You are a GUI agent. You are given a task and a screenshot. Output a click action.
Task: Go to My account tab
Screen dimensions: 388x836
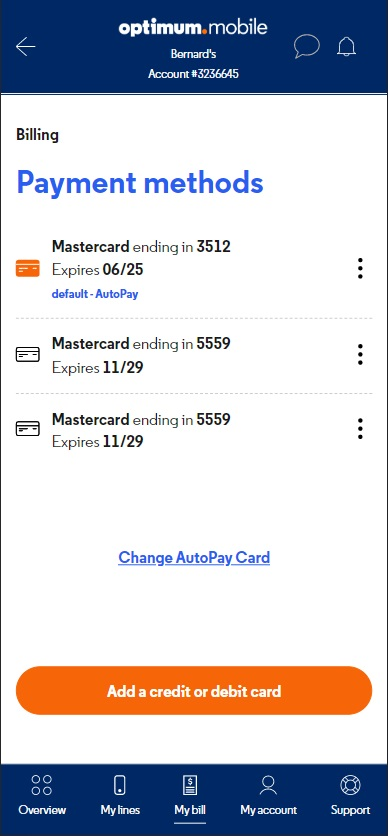pos(268,795)
